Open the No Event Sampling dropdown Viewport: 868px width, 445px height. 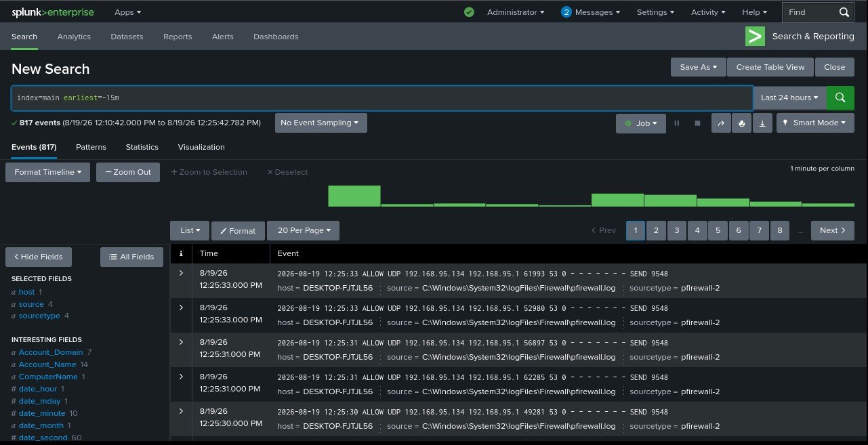[321, 123]
